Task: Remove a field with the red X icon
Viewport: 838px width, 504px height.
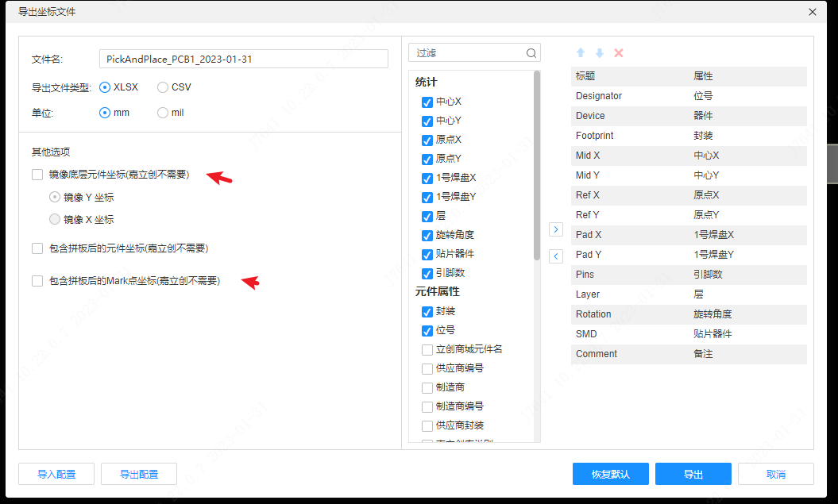Action: pos(618,52)
